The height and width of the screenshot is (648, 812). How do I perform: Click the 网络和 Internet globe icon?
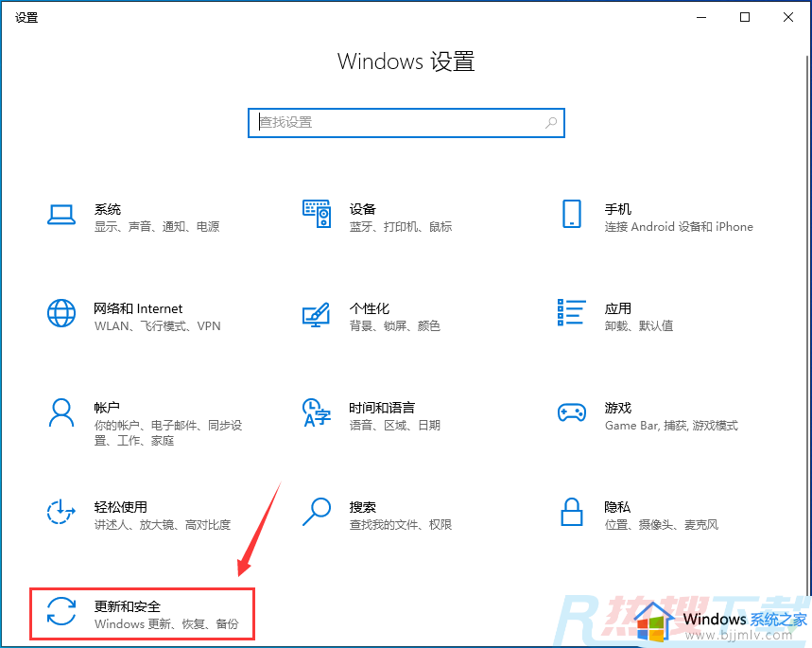tap(61, 313)
